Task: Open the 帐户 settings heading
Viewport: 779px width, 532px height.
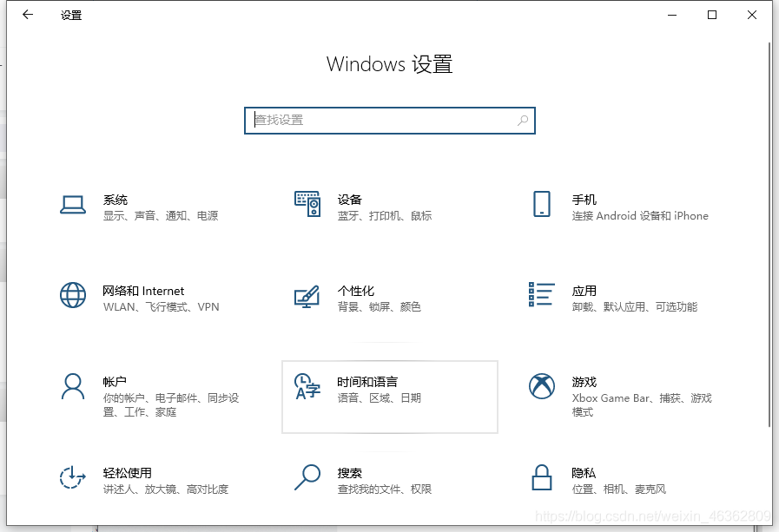Action: (x=115, y=382)
